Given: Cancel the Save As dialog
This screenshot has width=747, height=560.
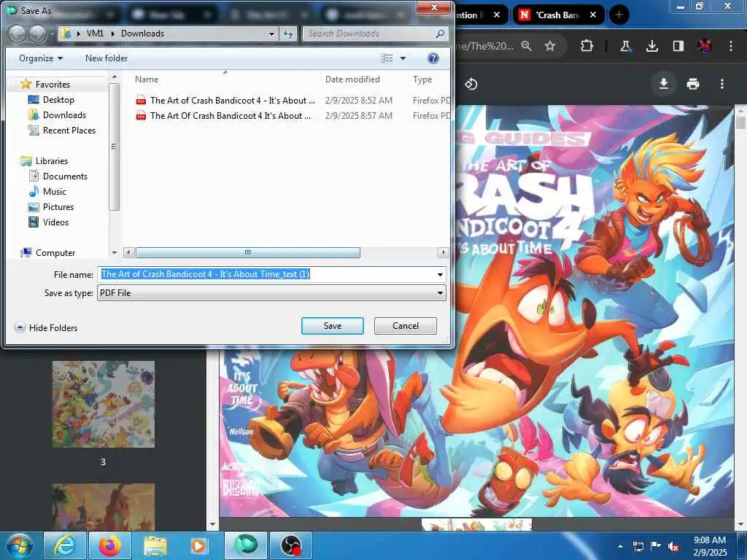Looking at the screenshot, I should 405,326.
